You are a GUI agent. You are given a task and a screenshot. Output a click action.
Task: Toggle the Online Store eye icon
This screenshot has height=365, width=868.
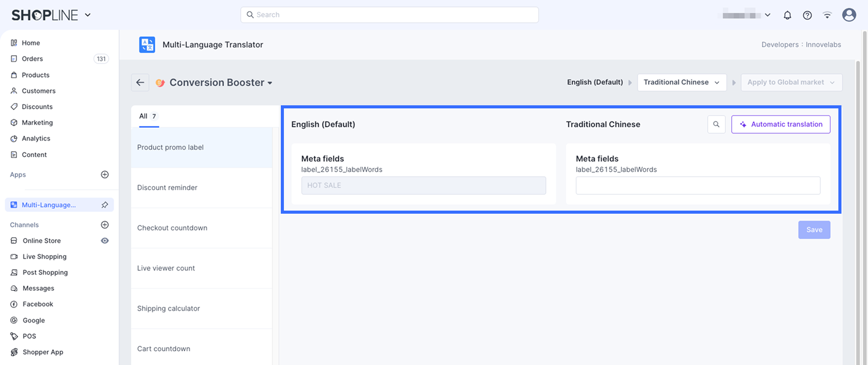(105, 241)
